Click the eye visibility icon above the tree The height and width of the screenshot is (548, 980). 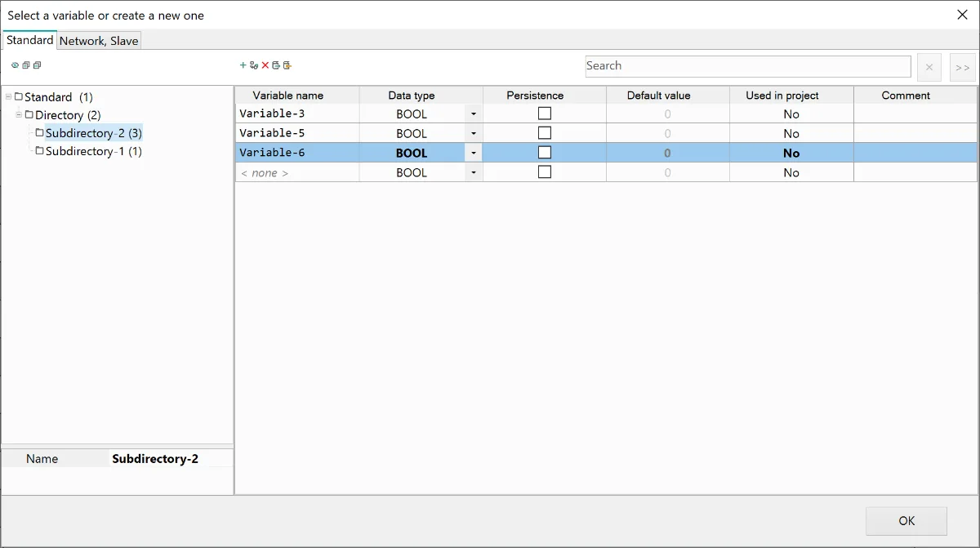tap(15, 65)
